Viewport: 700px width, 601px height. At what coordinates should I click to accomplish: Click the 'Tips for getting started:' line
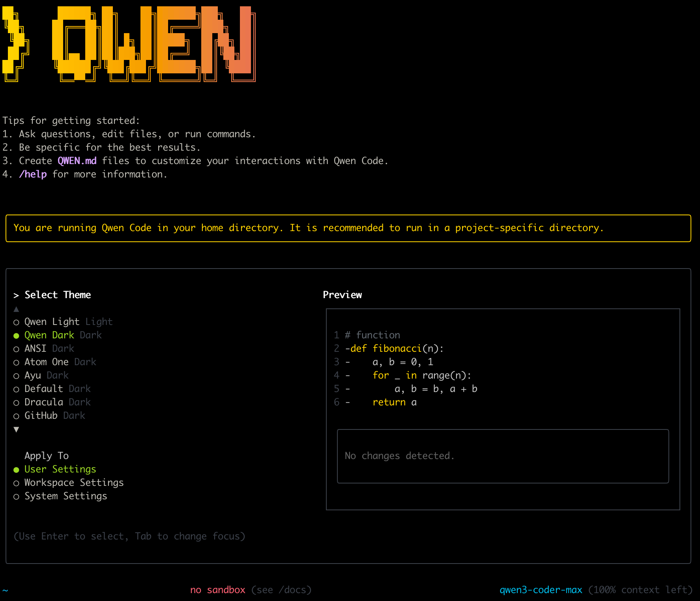pos(71,121)
